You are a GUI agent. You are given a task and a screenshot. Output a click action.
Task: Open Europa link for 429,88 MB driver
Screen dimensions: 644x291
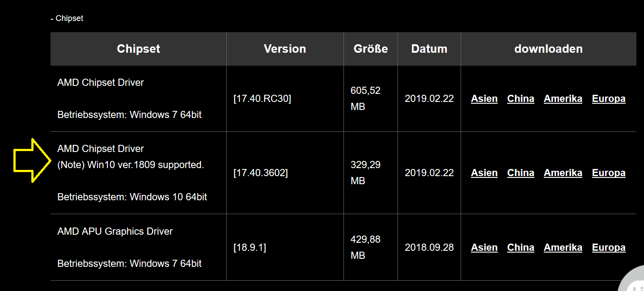609,248
